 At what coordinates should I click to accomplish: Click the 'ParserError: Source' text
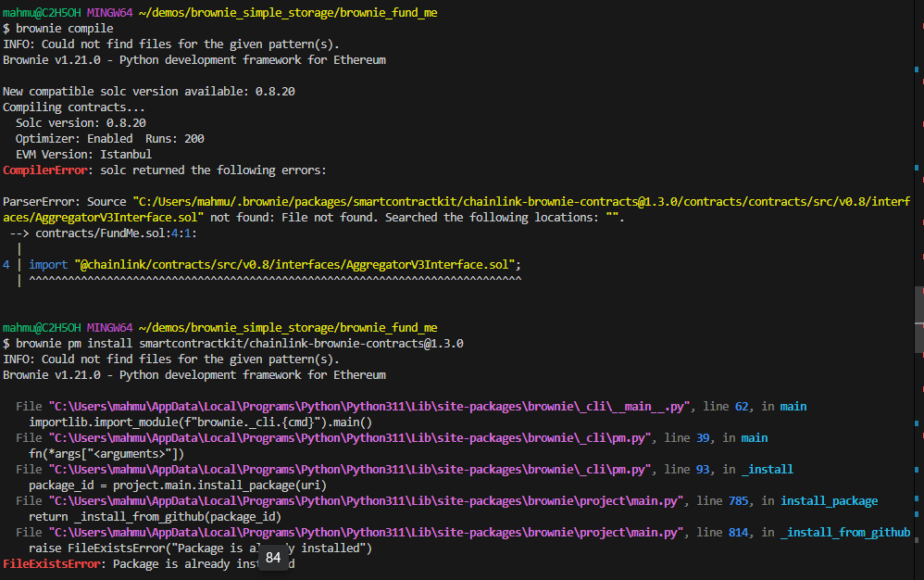(64, 202)
